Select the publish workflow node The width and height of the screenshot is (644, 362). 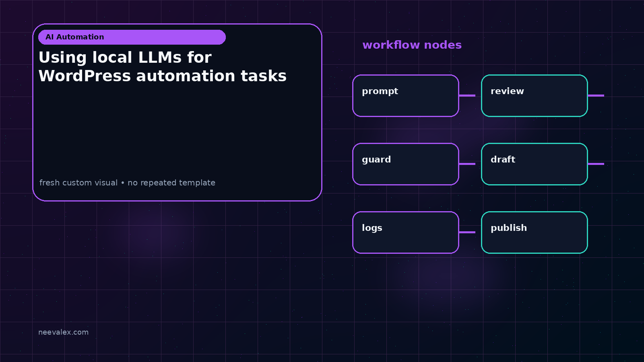pos(535,232)
